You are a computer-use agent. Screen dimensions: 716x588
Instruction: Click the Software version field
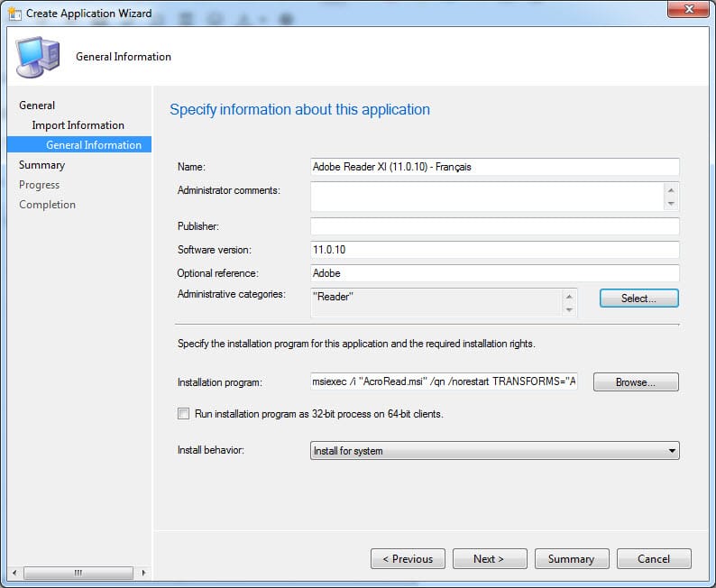coord(494,250)
